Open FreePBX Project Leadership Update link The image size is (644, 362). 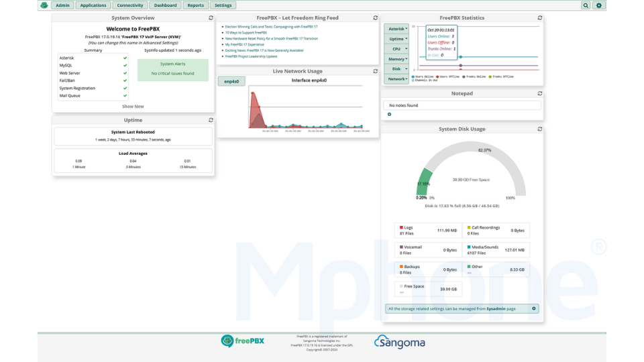251,56
